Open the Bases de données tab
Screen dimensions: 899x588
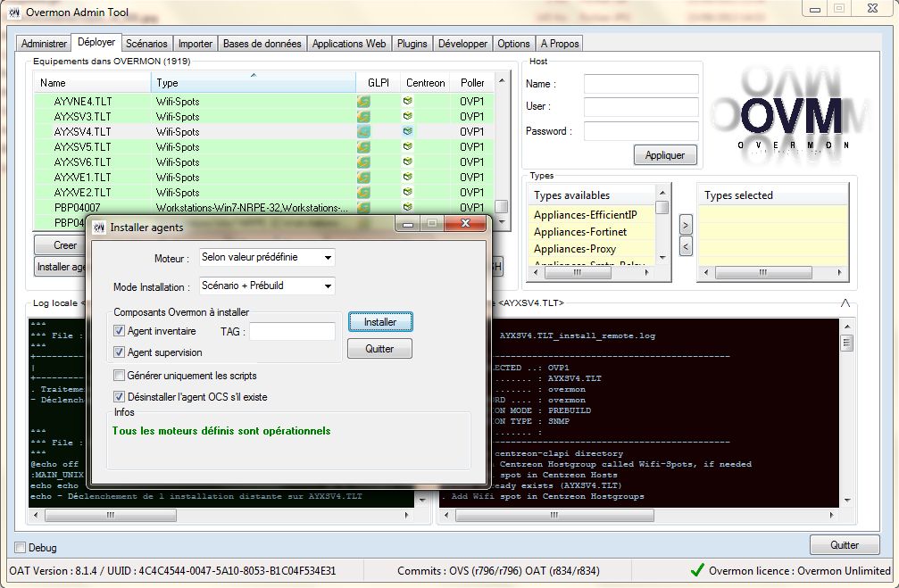coord(262,44)
